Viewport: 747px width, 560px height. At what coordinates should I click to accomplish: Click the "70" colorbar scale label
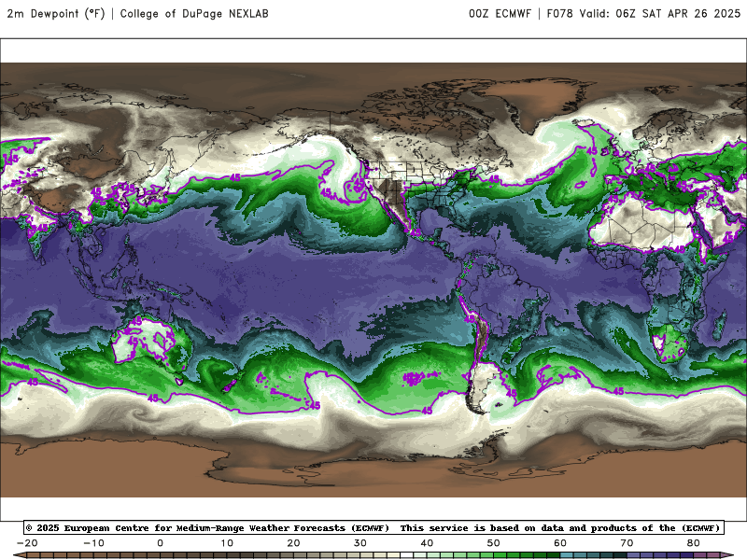[x=627, y=543]
